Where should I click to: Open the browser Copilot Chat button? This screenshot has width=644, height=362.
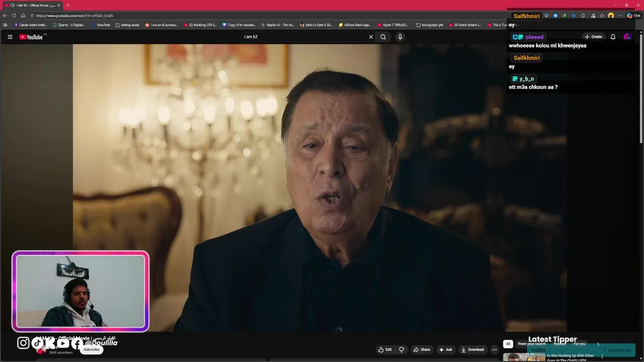click(633, 16)
